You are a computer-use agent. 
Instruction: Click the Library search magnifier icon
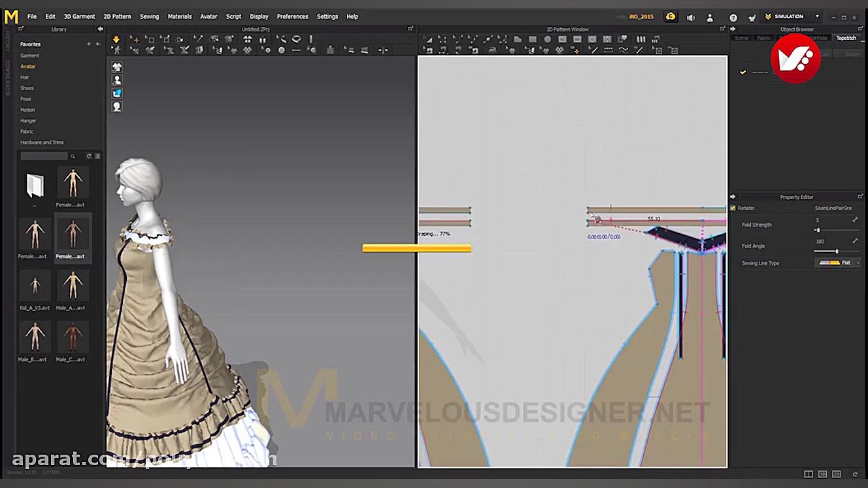pyautogui.click(x=73, y=156)
